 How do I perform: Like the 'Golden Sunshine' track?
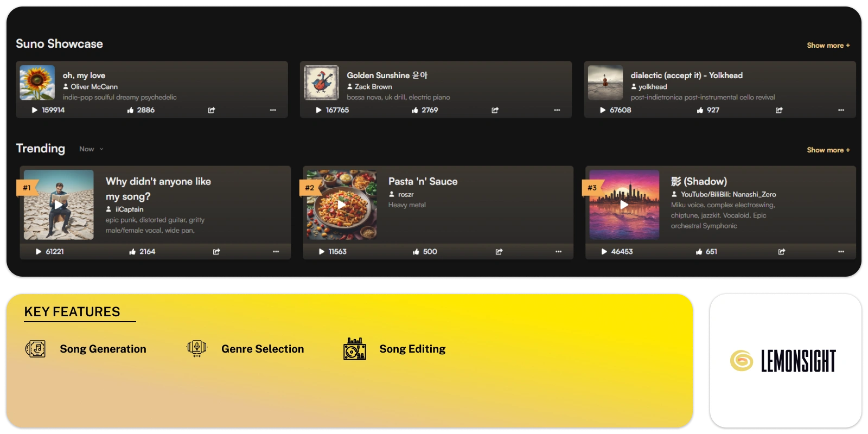click(415, 110)
